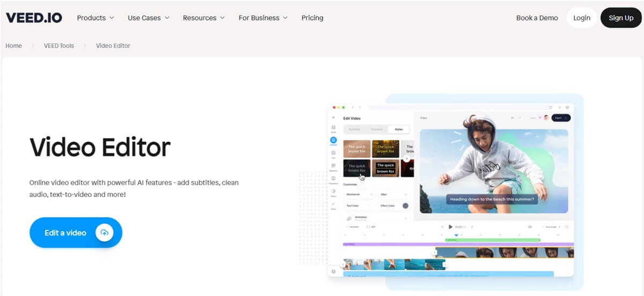Mute using the speaker icon in playback bar
Viewport: 644px width, 296px height.
(530, 227)
